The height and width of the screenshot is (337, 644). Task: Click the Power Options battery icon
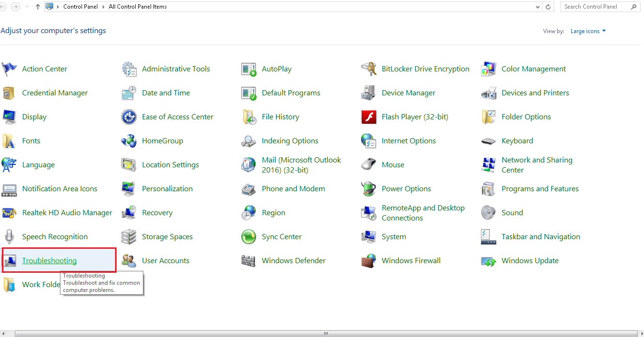coord(368,189)
